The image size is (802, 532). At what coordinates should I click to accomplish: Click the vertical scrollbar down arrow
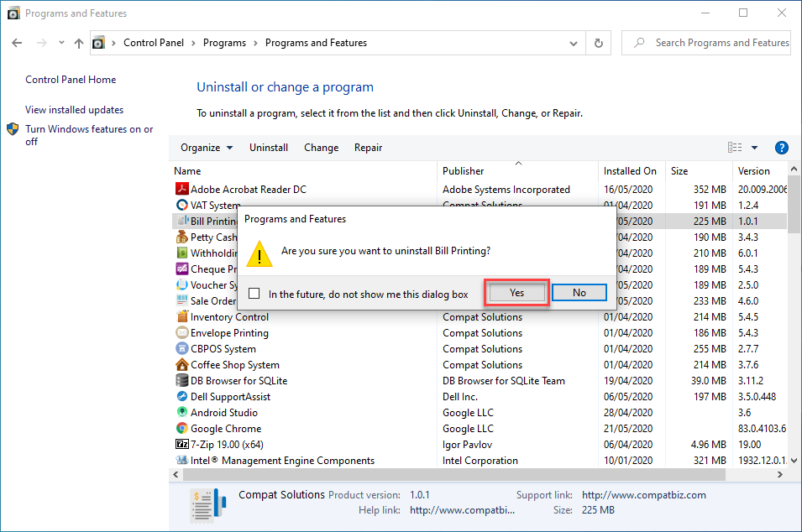[x=794, y=461]
